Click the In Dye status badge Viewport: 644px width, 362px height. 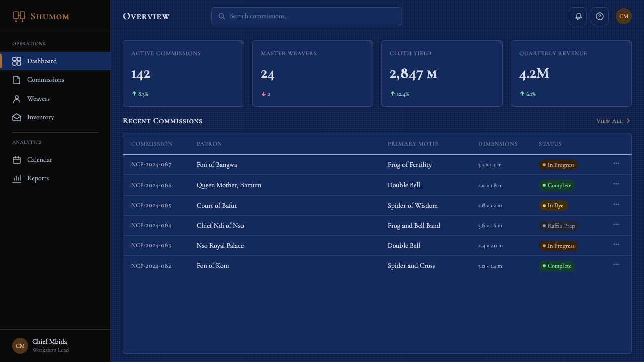click(553, 205)
